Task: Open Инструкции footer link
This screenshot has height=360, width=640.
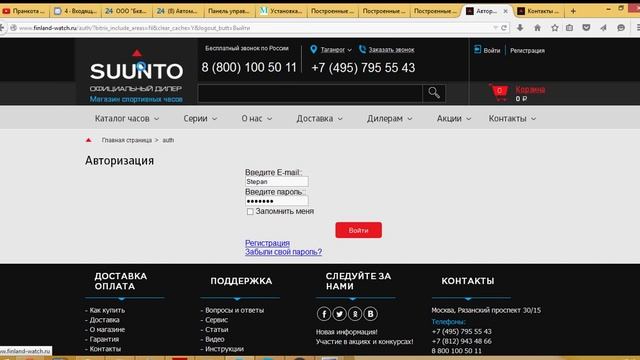Action: pos(224,349)
